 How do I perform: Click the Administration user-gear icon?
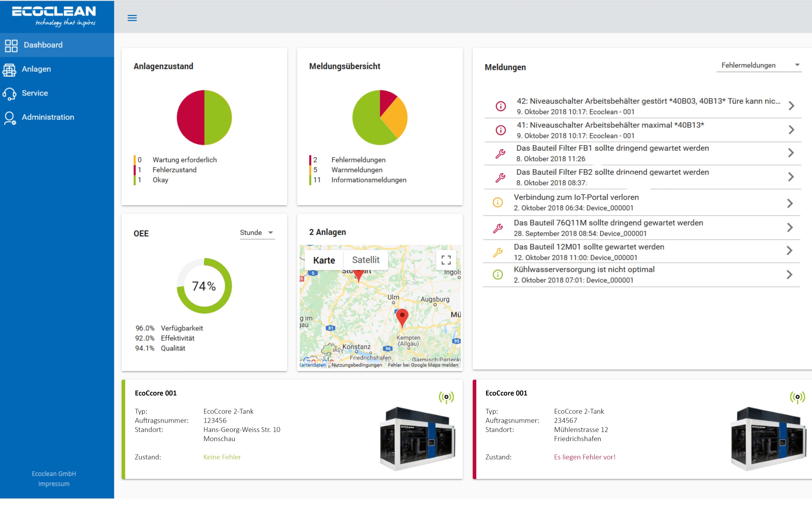pyautogui.click(x=10, y=118)
